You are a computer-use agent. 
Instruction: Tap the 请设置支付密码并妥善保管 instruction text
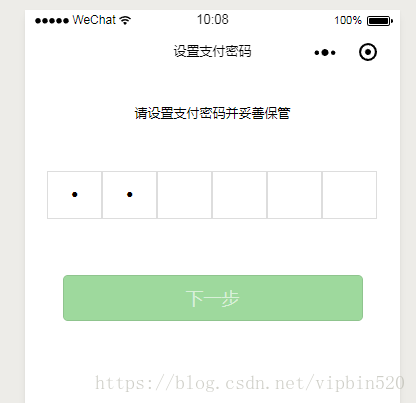212,113
